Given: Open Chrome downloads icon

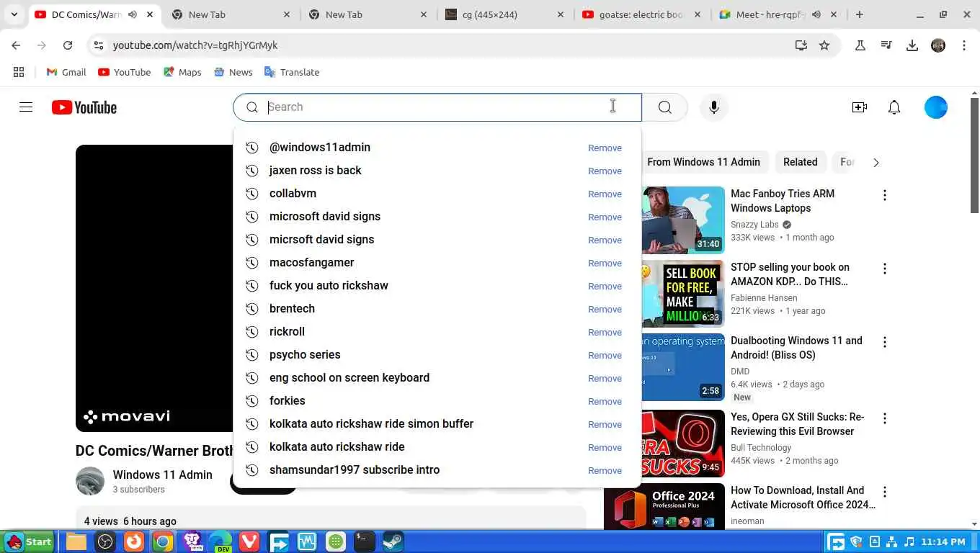Looking at the screenshot, I should pos(912,45).
